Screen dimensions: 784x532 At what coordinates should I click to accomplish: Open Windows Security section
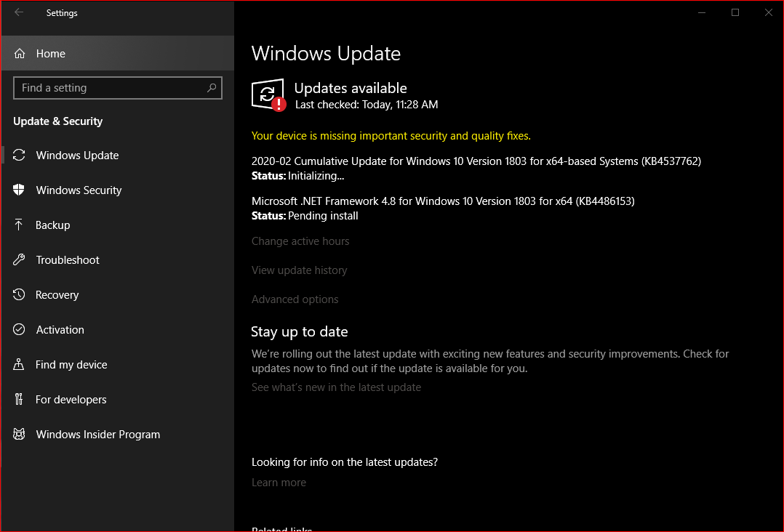coord(118,190)
